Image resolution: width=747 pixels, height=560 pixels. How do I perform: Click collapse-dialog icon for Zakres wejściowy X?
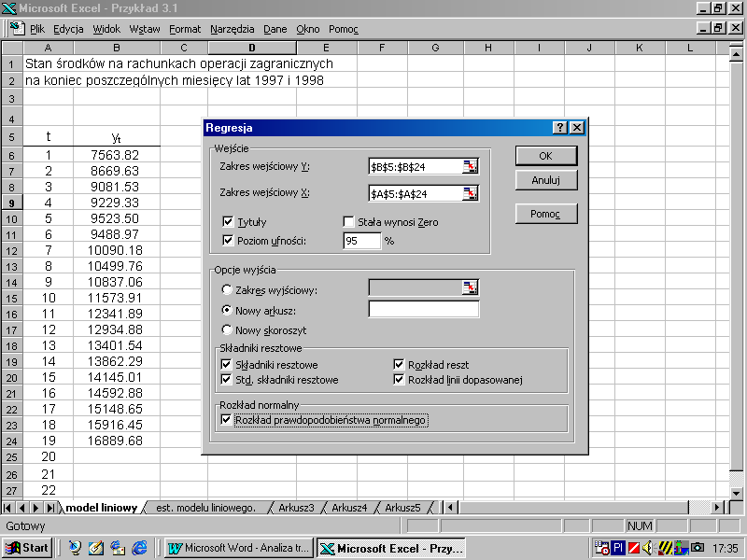tap(470, 194)
